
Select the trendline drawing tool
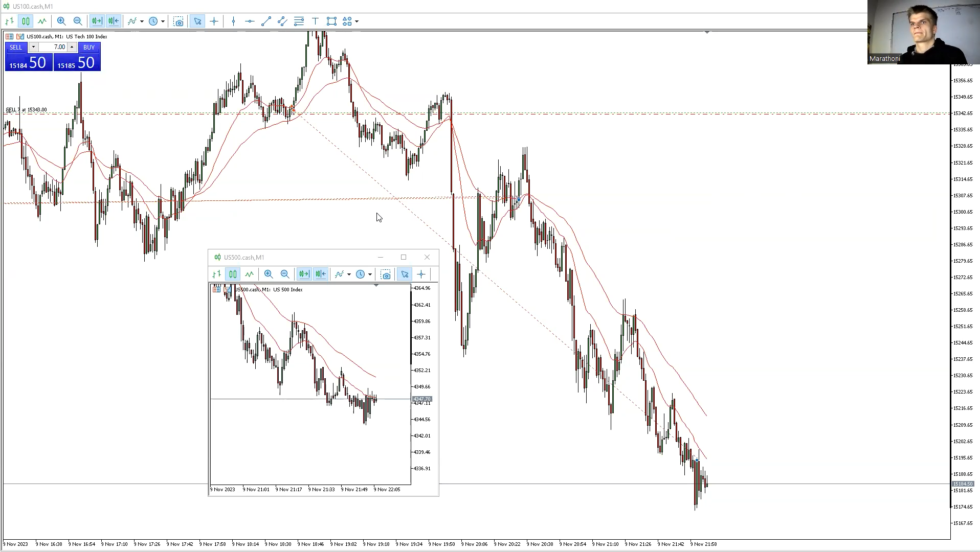[x=265, y=21]
